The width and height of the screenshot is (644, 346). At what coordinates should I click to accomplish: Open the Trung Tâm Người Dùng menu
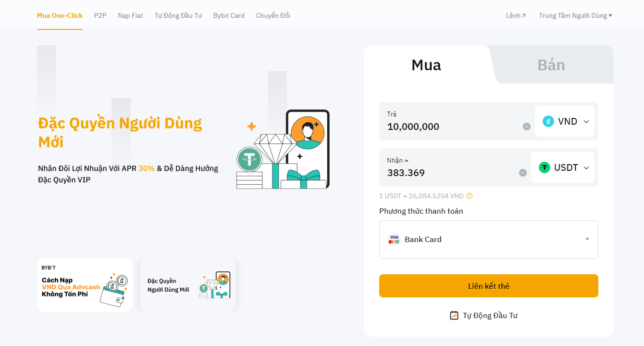[575, 15]
